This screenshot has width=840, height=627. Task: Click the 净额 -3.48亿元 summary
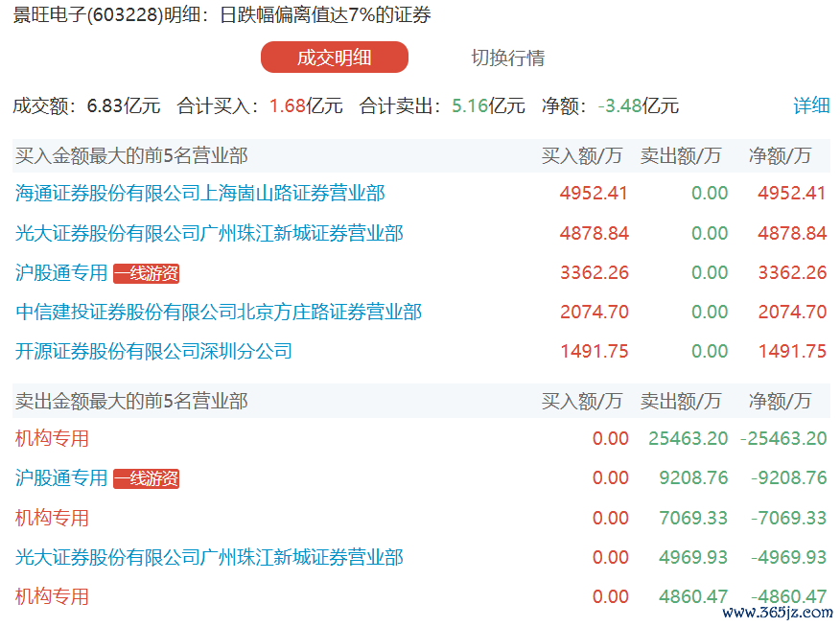[610, 105]
